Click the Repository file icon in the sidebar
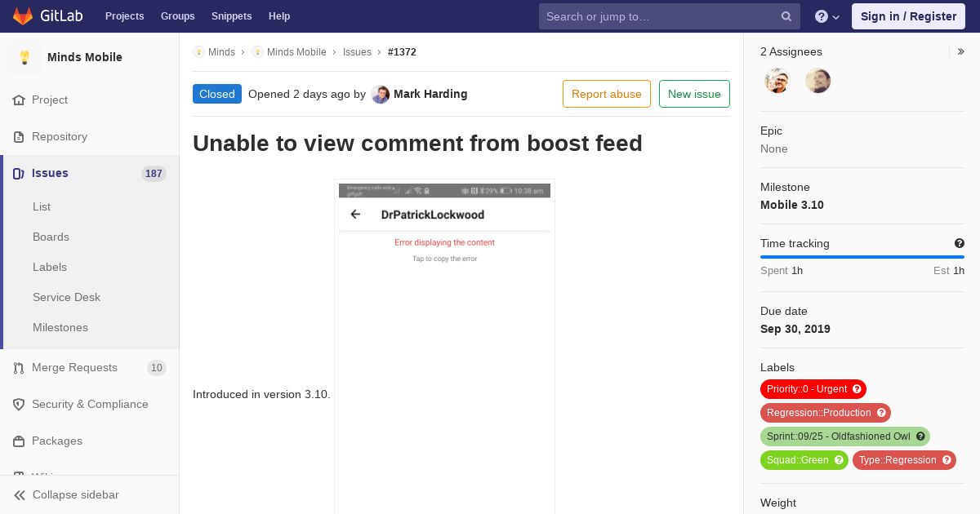The width and height of the screenshot is (980, 514). pos(19,136)
